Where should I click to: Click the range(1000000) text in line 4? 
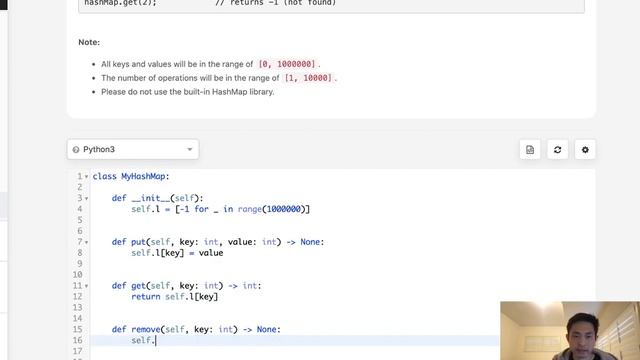(x=271, y=209)
